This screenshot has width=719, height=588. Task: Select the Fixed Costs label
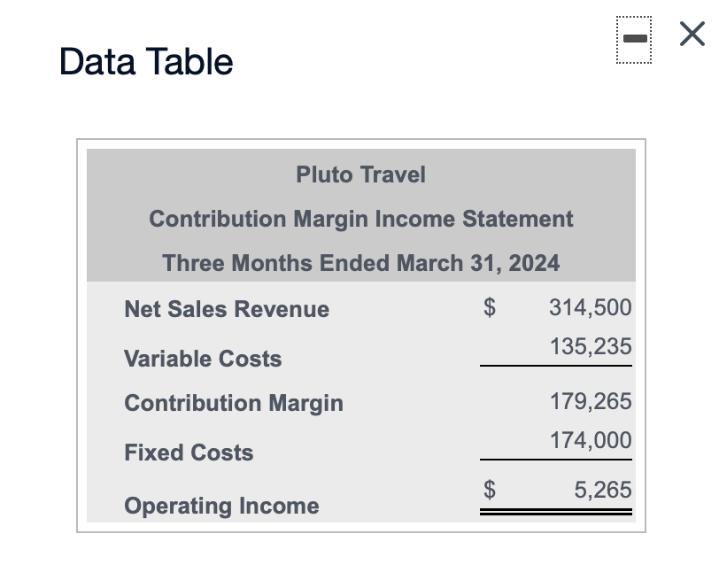[188, 453]
